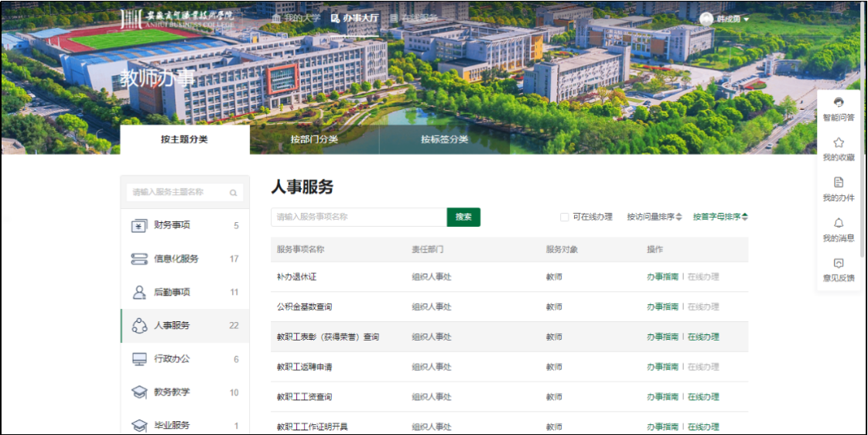Screen dimensions: 868x435
Task: Open the 意见反馈 feedback icon
Action: point(839,263)
